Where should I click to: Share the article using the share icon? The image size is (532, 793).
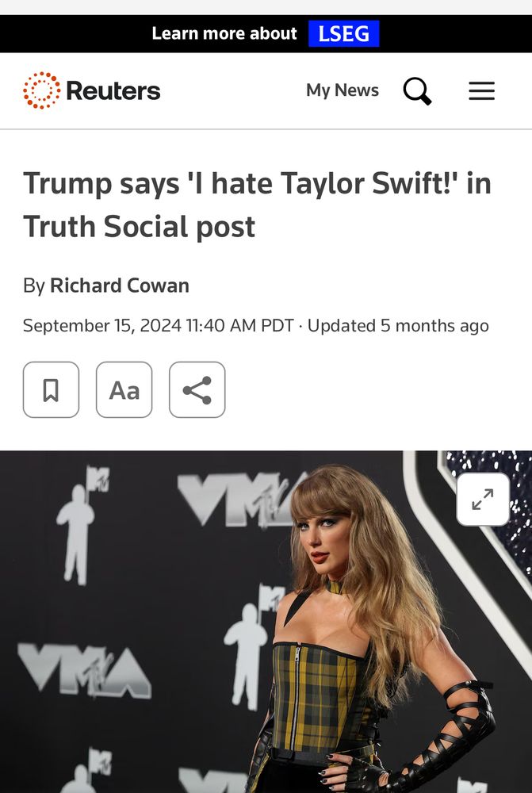(197, 389)
